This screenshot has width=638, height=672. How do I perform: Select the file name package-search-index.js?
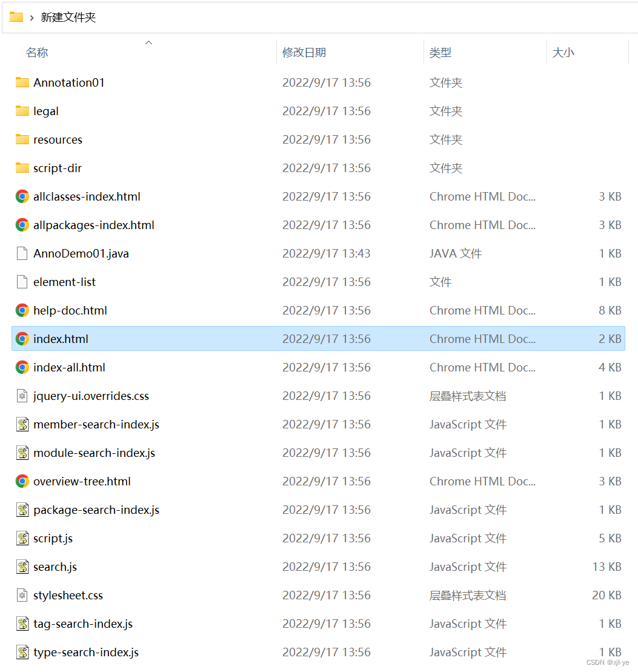coord(96,510)
